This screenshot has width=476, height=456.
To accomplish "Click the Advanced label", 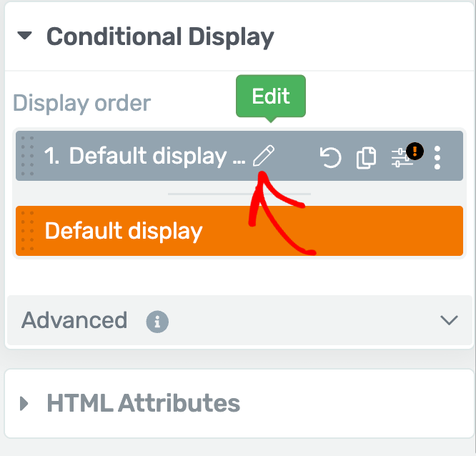I will [x=74, y=320].
